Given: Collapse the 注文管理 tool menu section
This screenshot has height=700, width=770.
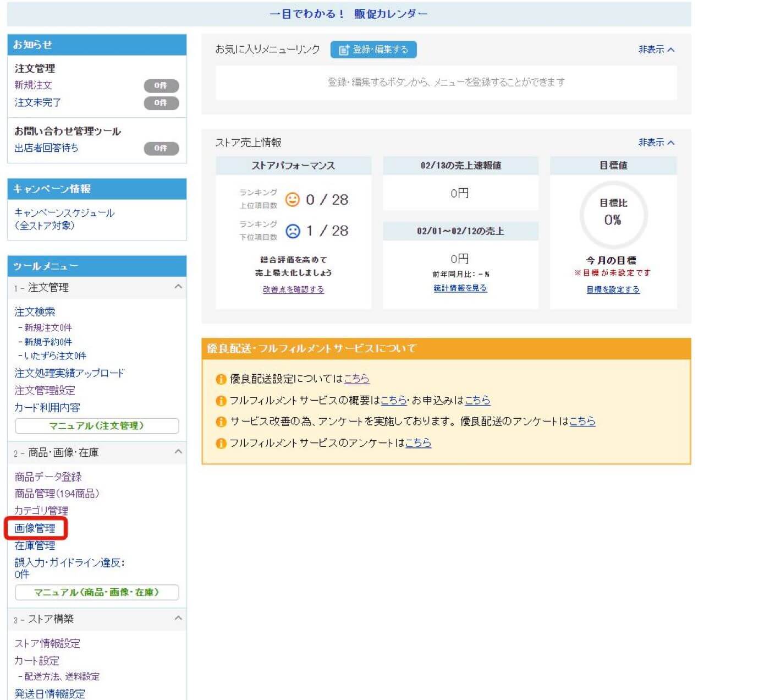Looking at the screenshot, I should tap(178, 287).
